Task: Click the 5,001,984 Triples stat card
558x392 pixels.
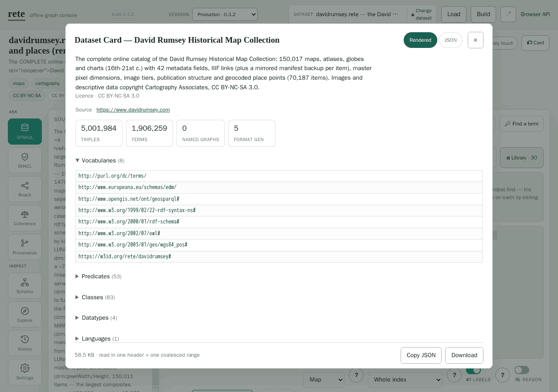Action: pos(99,133)
